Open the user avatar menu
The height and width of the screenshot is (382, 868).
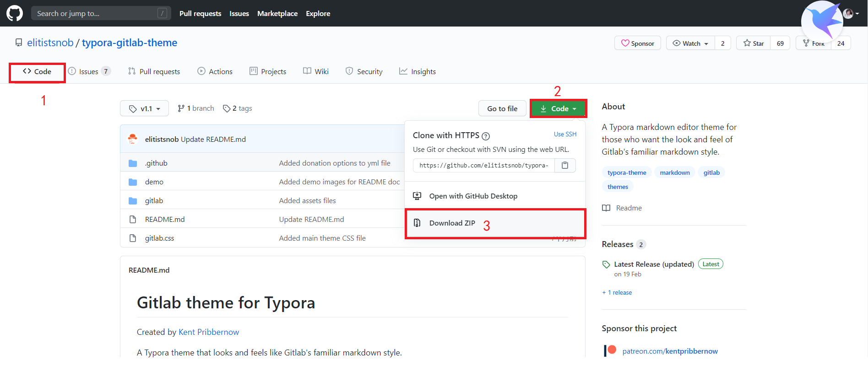(x=851, y=14)
